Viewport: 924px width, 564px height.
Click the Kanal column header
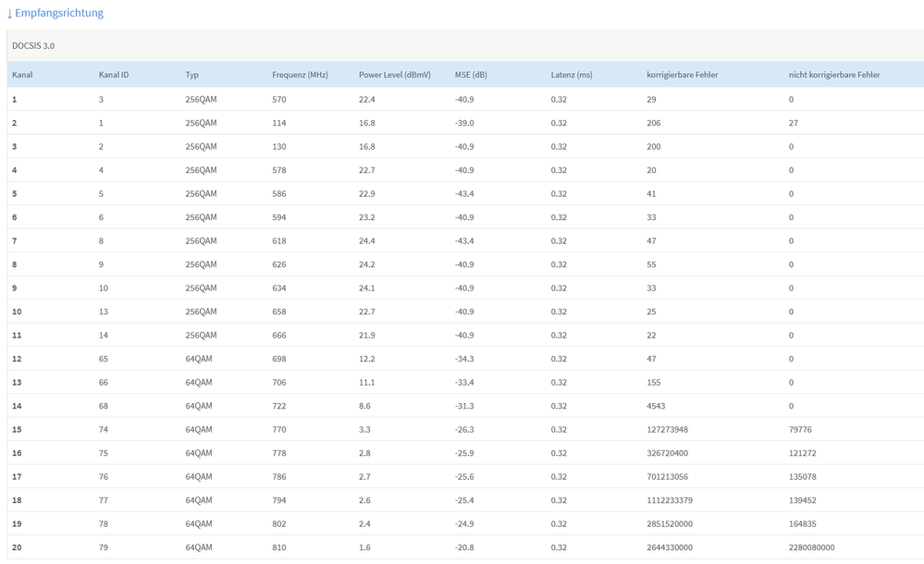coord(22,75)
